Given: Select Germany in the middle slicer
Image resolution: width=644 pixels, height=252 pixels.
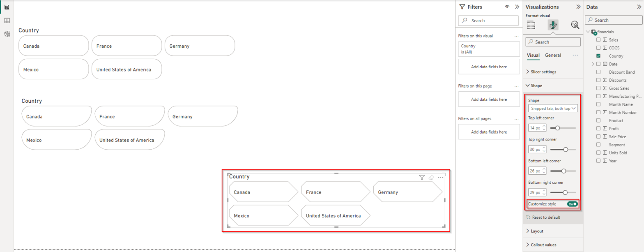Looking at the screenshot, I should click(x=203, y=116).
